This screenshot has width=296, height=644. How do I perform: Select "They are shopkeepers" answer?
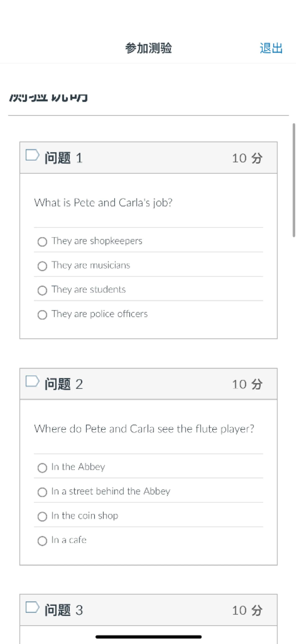coord(42,242)
